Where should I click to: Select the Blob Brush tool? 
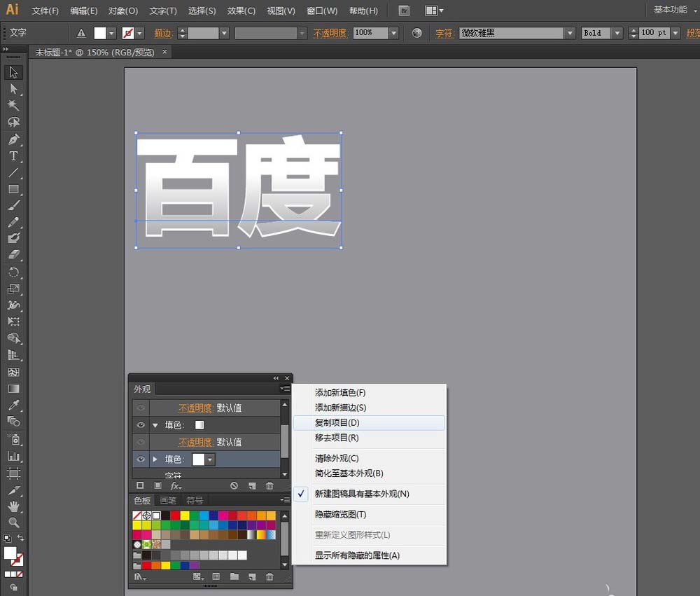coord(13,238)
